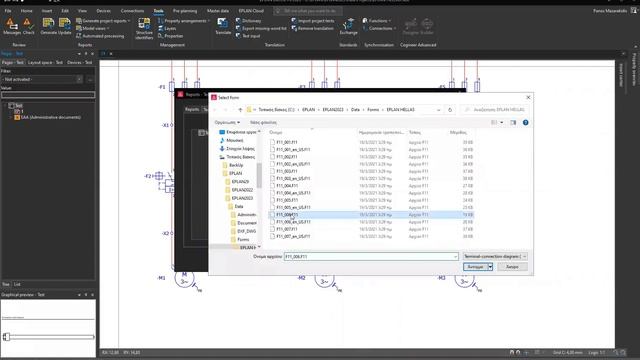The width and height of the screenshot is (640, 360).
Task: Select file F11_001.f11 in the list
Action: [x=287, y=142]
